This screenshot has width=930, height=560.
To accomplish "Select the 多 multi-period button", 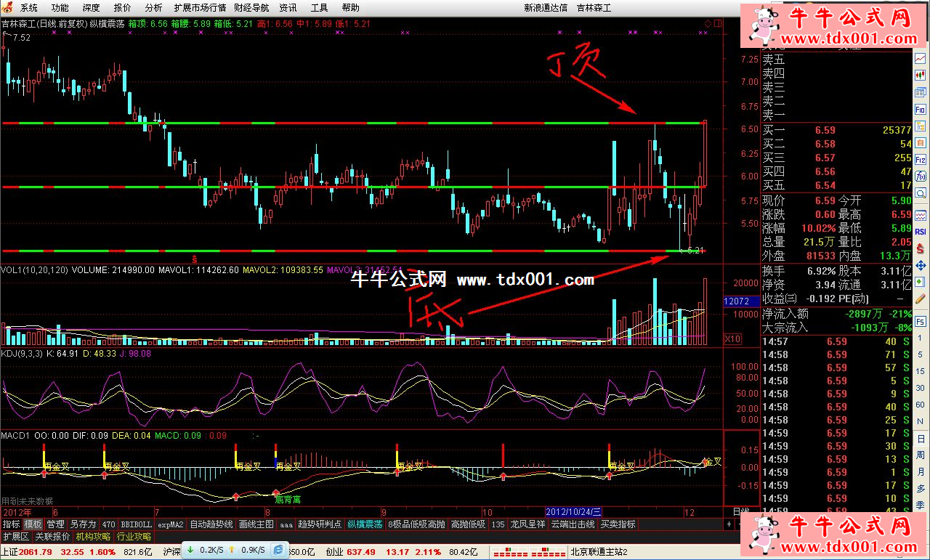I will [921, 487].
